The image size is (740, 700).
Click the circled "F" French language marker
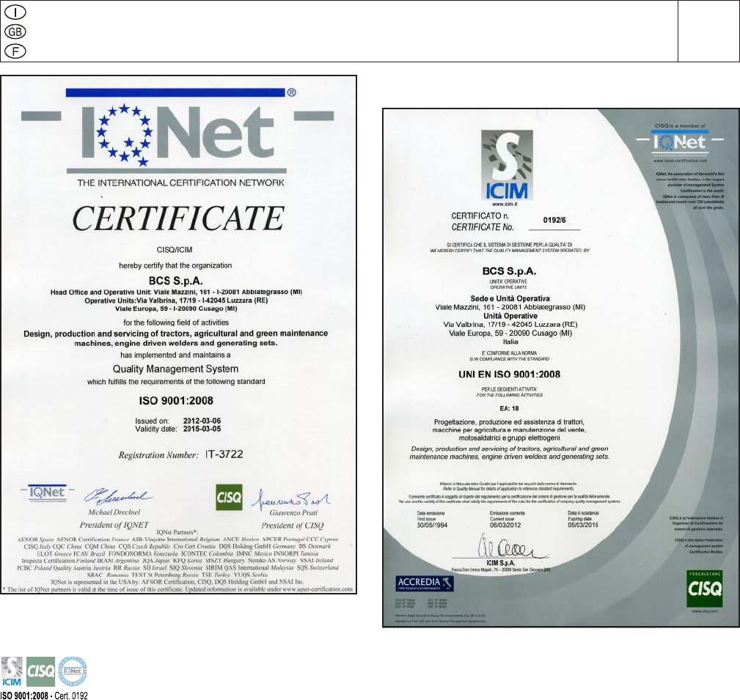pos(15,51)
